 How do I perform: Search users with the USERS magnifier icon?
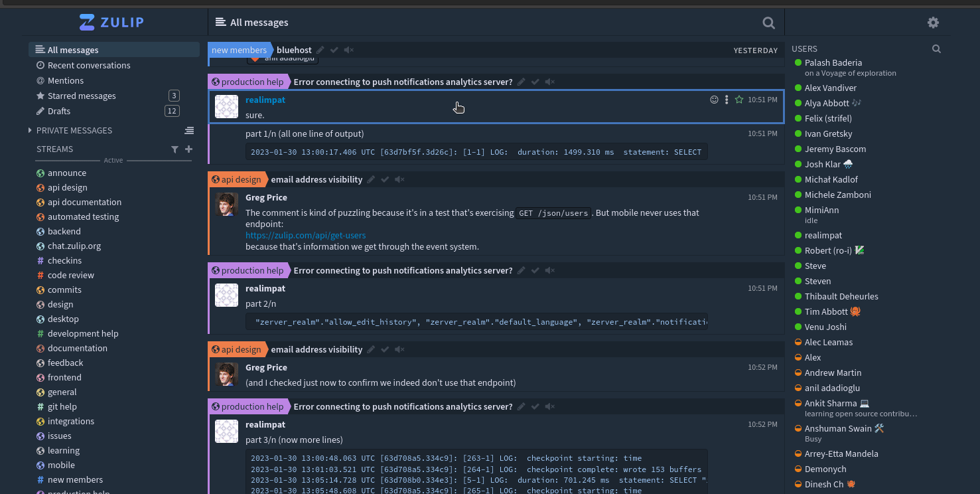[x=936, y=48]
